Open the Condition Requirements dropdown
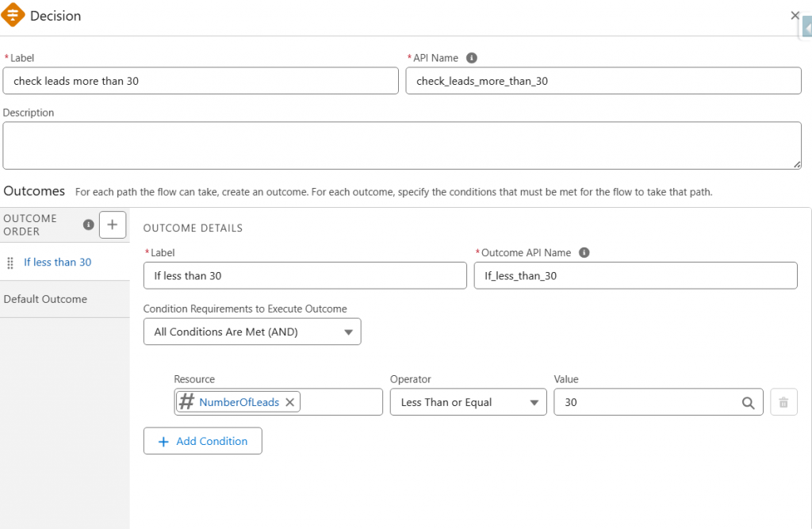This screenshot has height=529, width=812. (x=252, y=332)
